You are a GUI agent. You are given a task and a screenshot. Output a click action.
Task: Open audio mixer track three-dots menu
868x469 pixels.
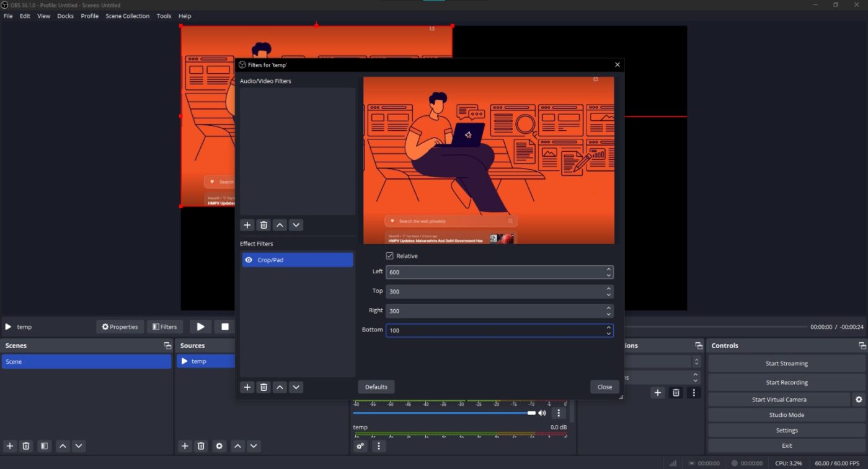pyautogui.click(x=559, y=413)
